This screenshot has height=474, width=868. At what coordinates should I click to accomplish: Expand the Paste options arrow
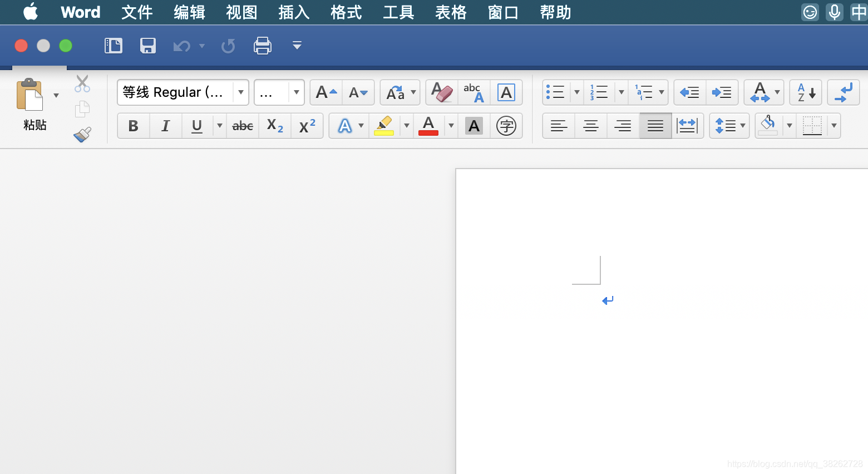click(56, 95)
